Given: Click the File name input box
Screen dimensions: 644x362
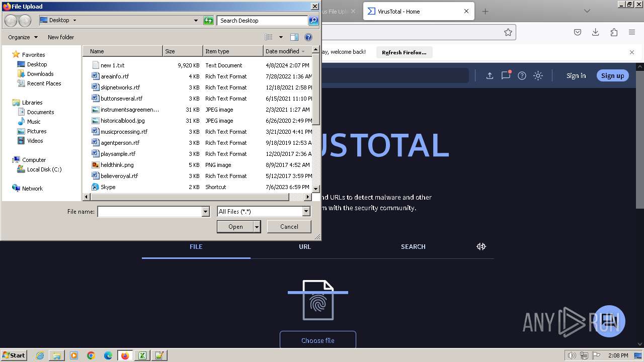Looking at the screenshot, I should pyautogui.click(x=149, y=212).
